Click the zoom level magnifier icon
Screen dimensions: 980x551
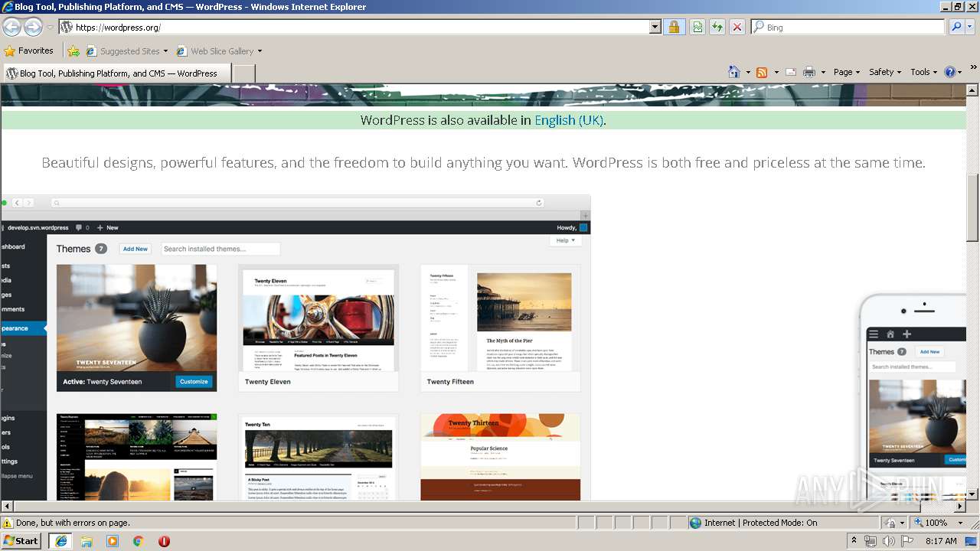(918, 523)
